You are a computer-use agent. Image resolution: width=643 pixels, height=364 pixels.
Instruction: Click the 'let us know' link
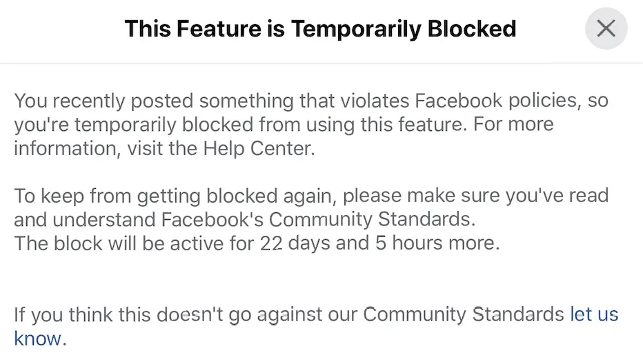click(593, 315)
